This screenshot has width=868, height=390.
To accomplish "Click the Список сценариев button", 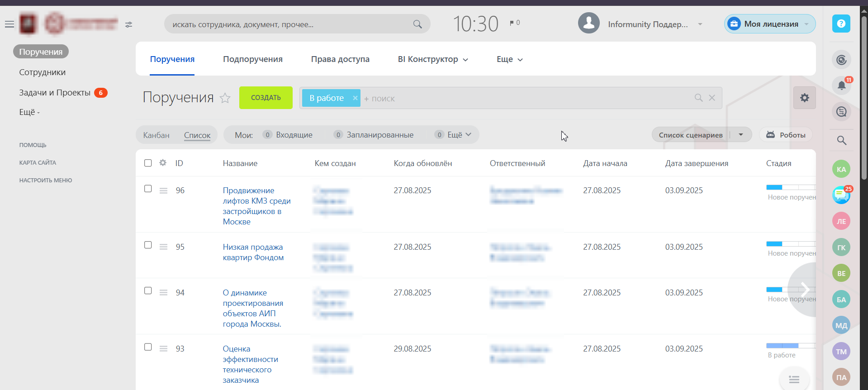I will [x=691, y=135].
